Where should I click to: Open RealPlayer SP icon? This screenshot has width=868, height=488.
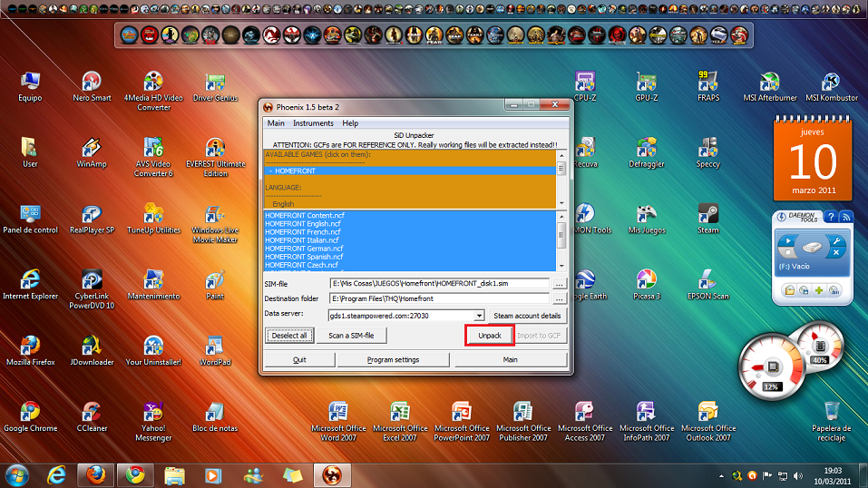[x=92, y=219]
